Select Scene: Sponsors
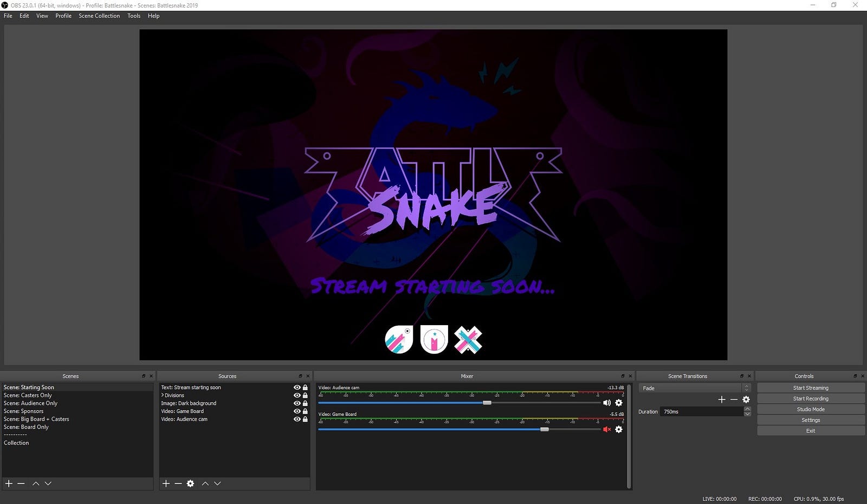Screen dimensions: 867x504 77,411
